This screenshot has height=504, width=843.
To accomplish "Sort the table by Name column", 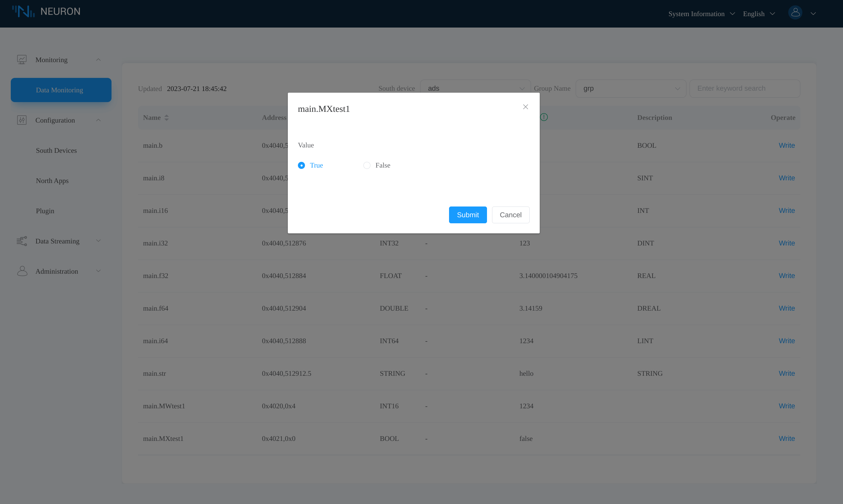I will pyautogui.click(x=167, y=118).
